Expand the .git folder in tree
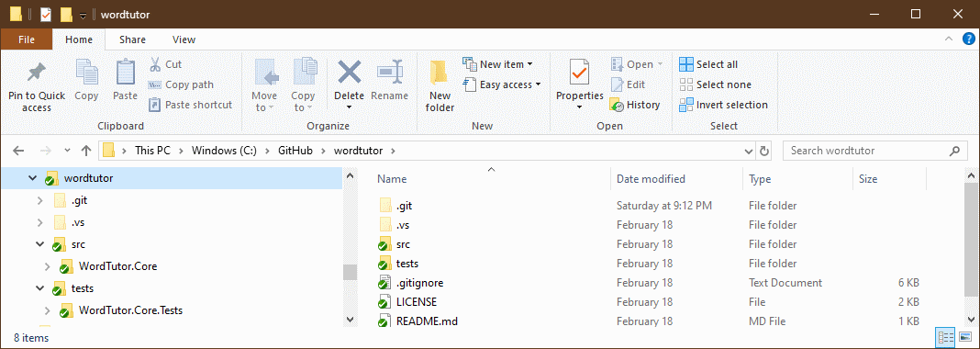The image size is (980, 349). click(40, 201)
